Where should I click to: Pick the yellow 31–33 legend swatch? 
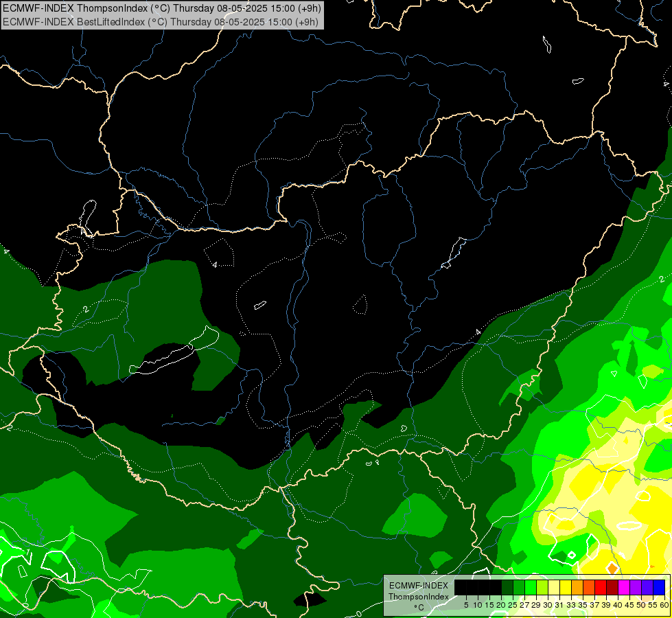(x=566, y=587)
